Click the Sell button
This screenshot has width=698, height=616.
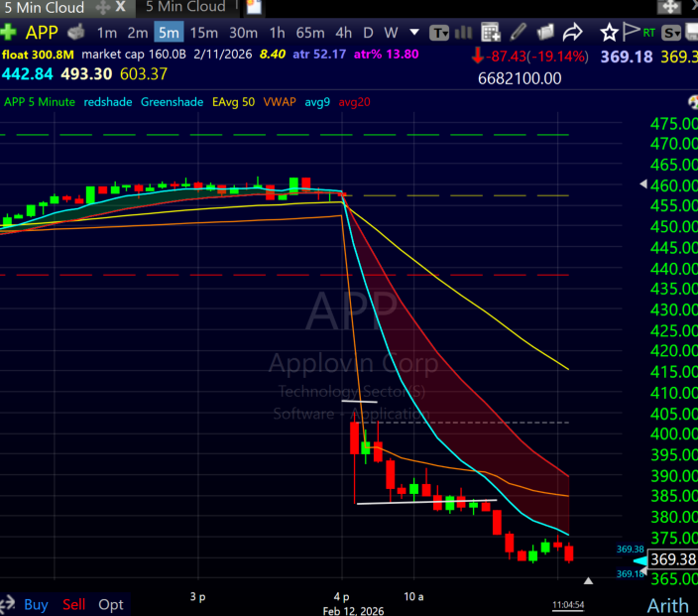74,604
